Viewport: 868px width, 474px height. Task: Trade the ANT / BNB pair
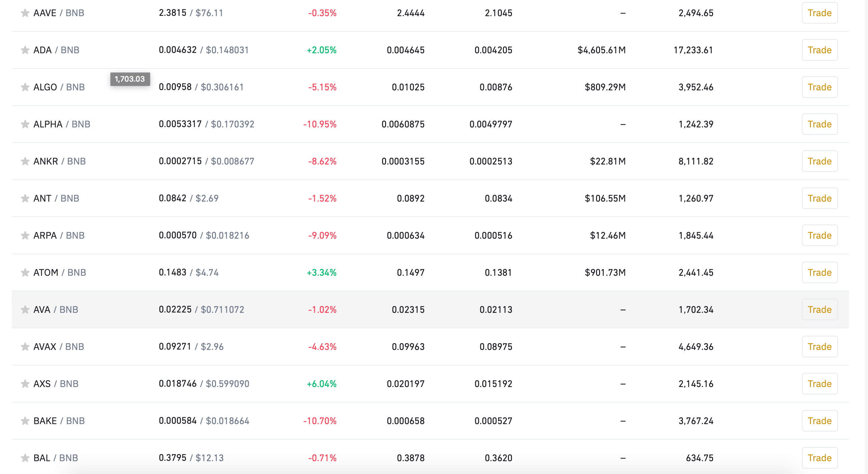click(819, 199)
